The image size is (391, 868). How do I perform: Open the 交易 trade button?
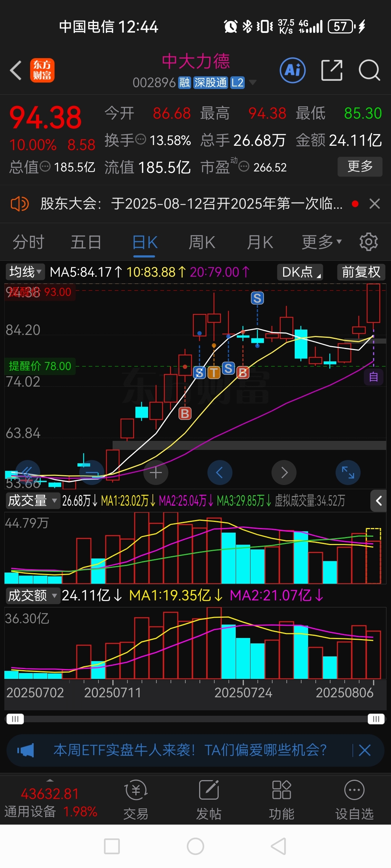click(x=136, y=799)
